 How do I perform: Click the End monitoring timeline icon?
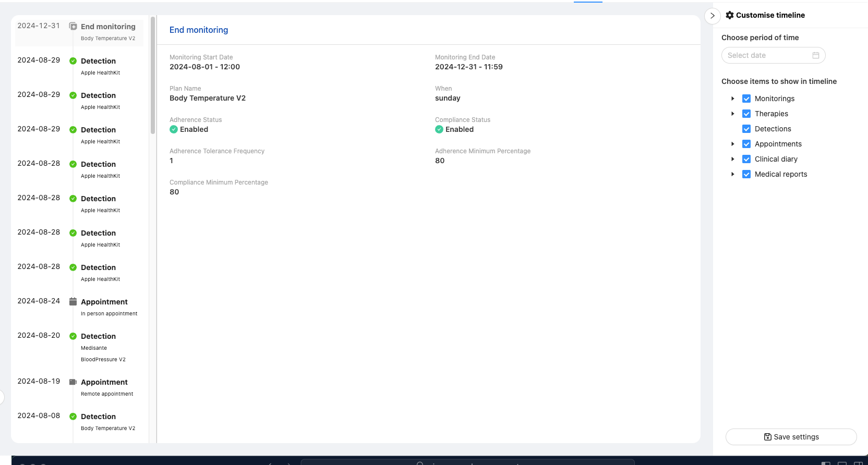click(73, 27)
